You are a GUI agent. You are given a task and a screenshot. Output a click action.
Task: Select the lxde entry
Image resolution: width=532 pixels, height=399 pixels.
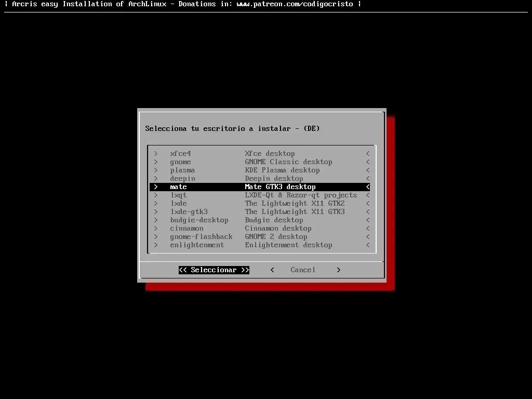click(260, 204)
